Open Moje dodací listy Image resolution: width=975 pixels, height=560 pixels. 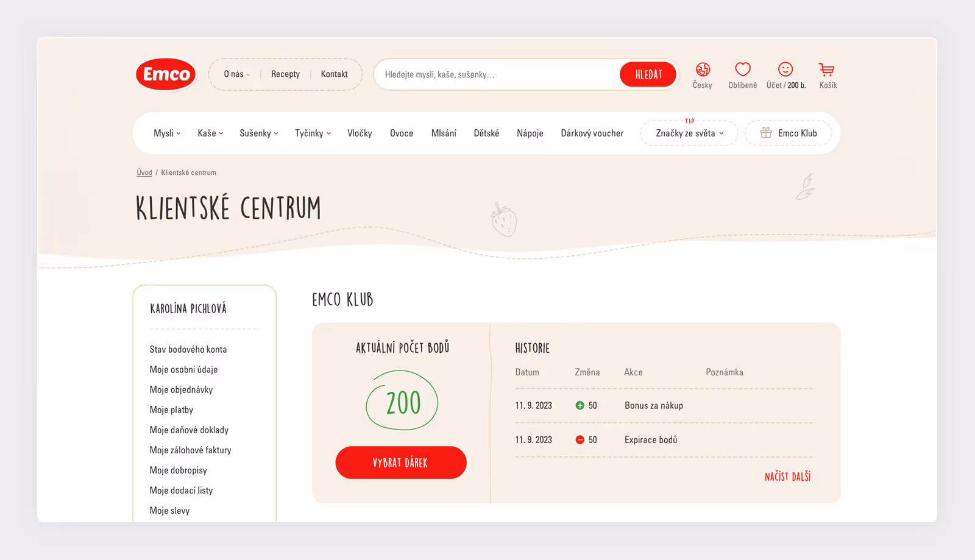(181, 491)
